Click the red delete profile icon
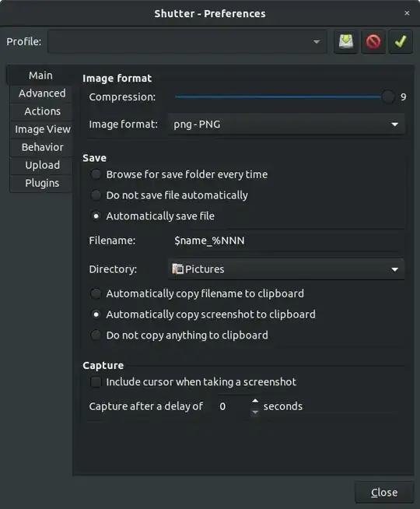 click(373, 41)
